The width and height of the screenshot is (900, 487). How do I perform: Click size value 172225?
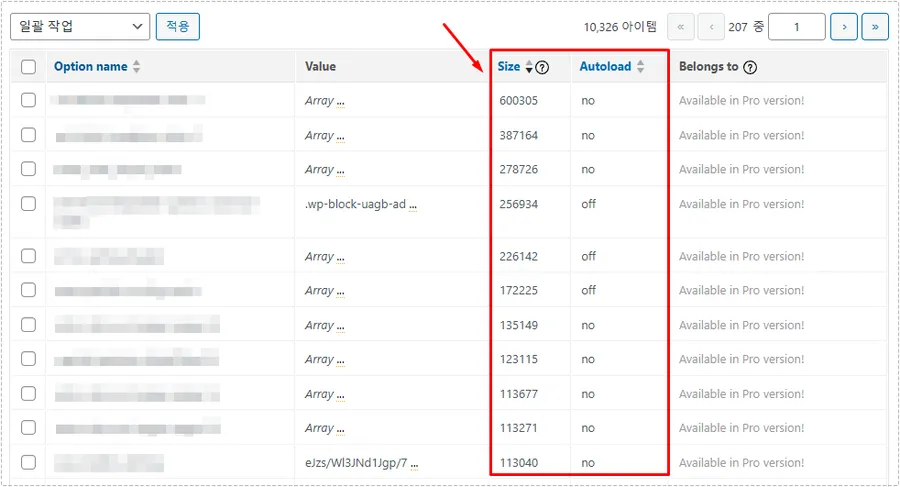click(x=518, y=291)
